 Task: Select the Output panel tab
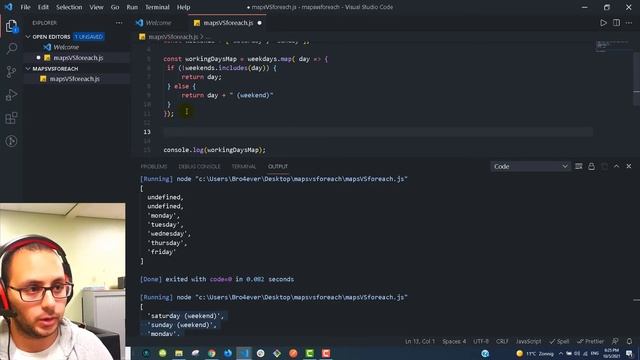[278, 167]
